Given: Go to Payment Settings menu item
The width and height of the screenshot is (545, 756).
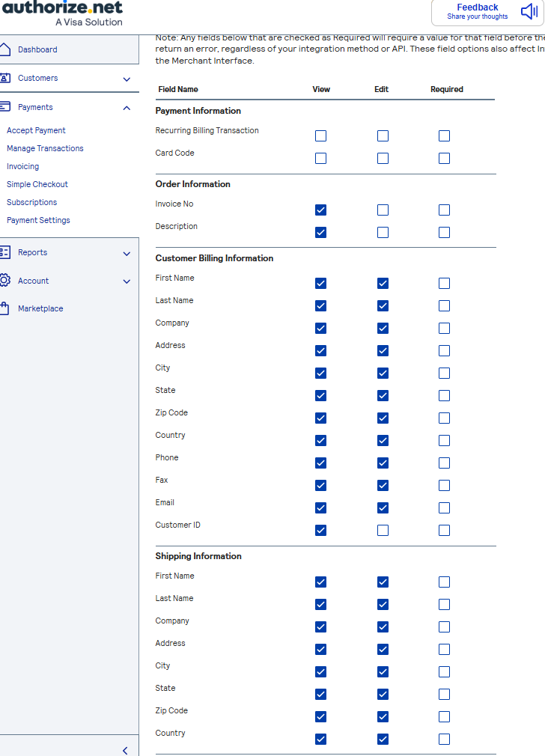Looking at the screenshot, I should pyautogui.click(x=38, y=220).
